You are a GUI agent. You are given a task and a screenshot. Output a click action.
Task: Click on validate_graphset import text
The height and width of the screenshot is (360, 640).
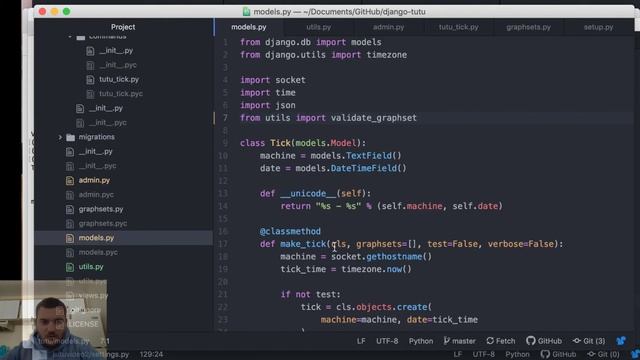[374, 118]
